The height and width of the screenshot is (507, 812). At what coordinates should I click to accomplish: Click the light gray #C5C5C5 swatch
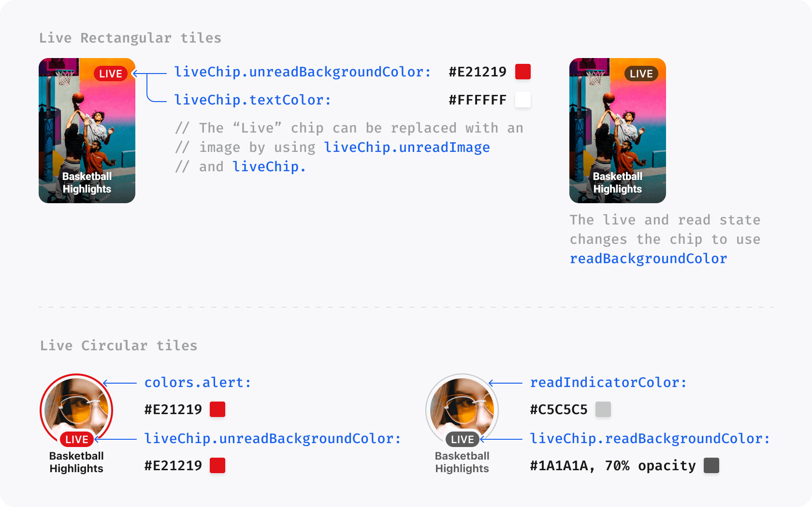pos(603,409)
